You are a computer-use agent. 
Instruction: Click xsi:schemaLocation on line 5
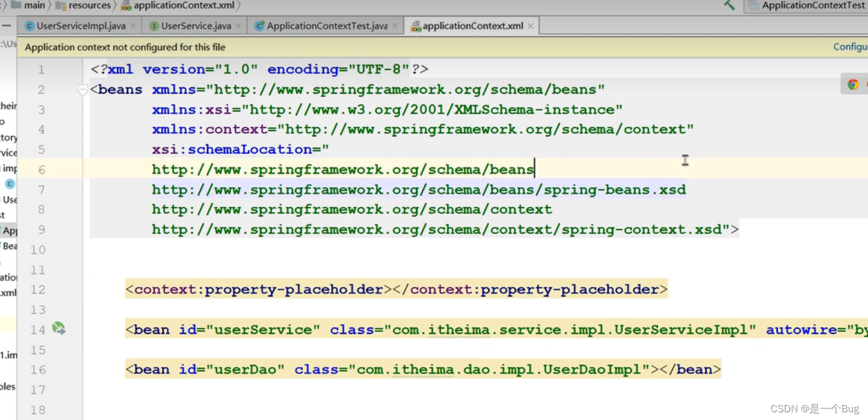pos(240,149)
